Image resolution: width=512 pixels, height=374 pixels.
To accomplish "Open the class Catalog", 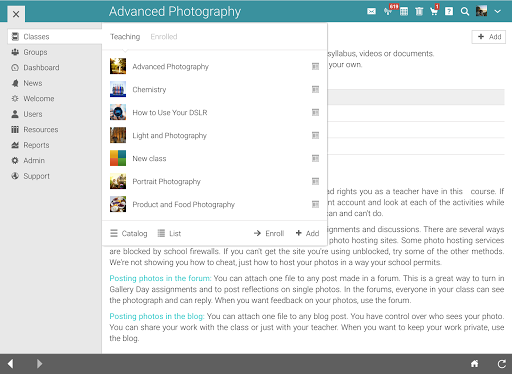I will (x=129, y=233).
